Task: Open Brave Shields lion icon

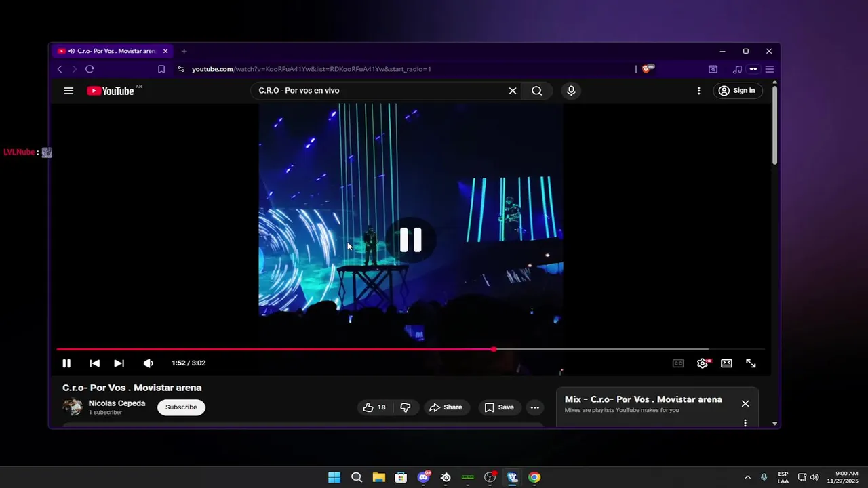Action: [648, 69]
